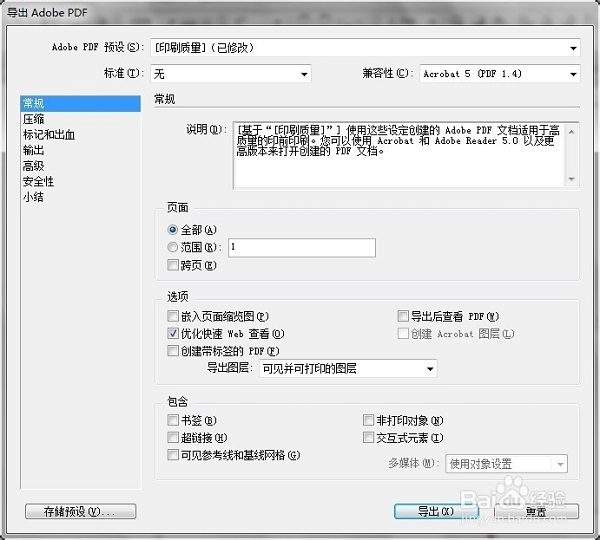View the 小结 summary section
Screen dimensions: 600x540
click(34, 197)
